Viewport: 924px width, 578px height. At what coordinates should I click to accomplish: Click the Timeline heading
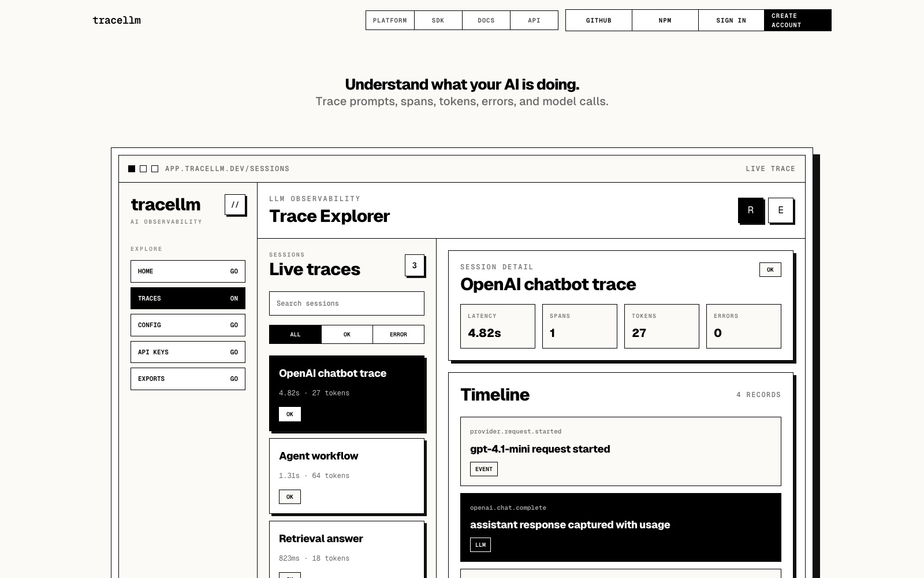pyautogui.click(x=495, y=395)
